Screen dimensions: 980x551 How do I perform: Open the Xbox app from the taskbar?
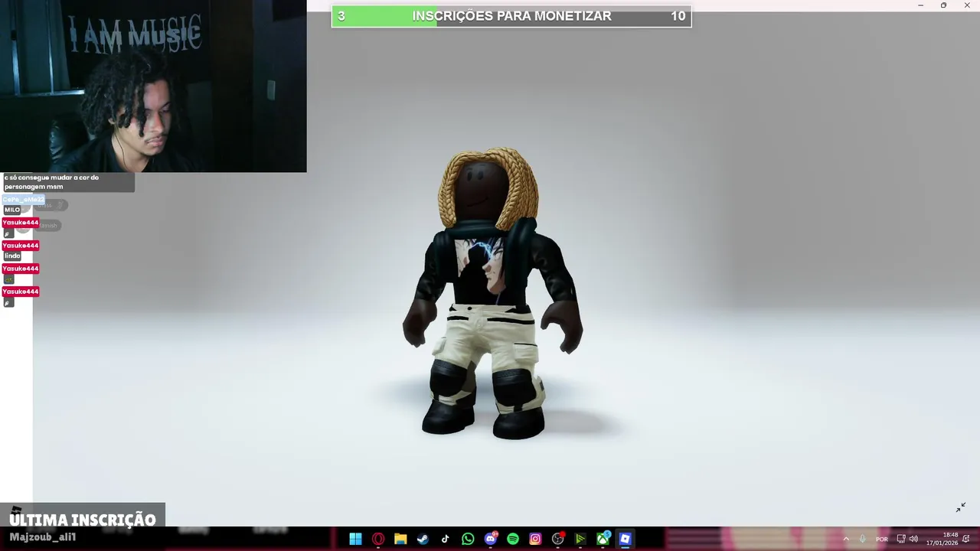pos(603,539)
